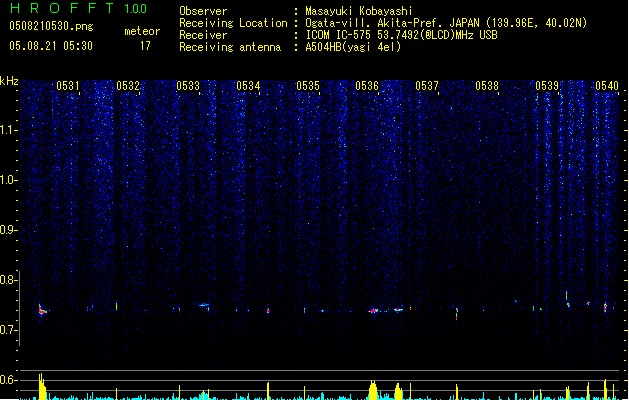629x400 pixels.
Task: Click the tall yellow intensity peak before 0531
Action: click(42, 386)
